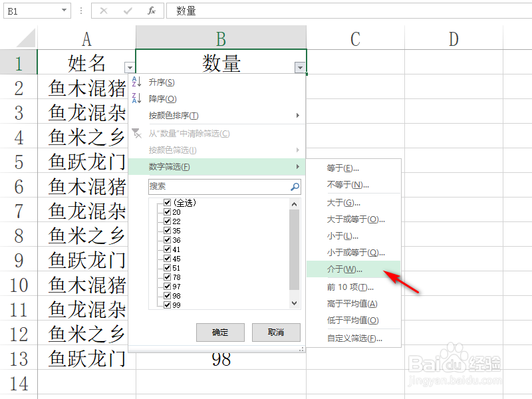Screen dimensions: 532x399
Task: Open the 姓名 column filter dropdown
Action: pos(130,68)
